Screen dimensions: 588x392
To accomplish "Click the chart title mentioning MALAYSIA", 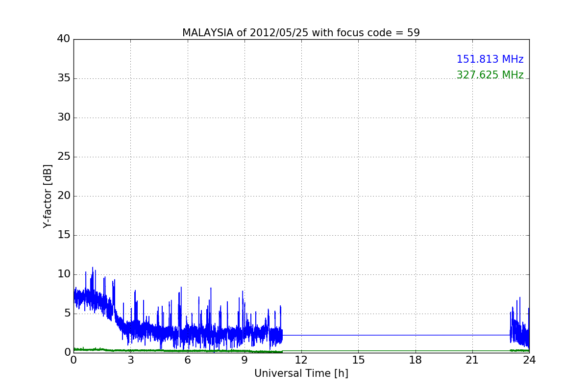I will [x=301, y=33].
